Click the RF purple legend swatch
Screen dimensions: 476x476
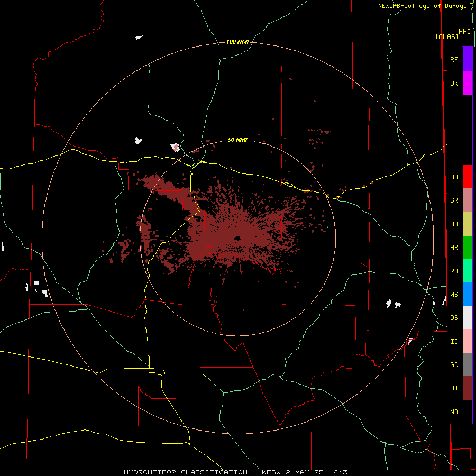(467, 59)
